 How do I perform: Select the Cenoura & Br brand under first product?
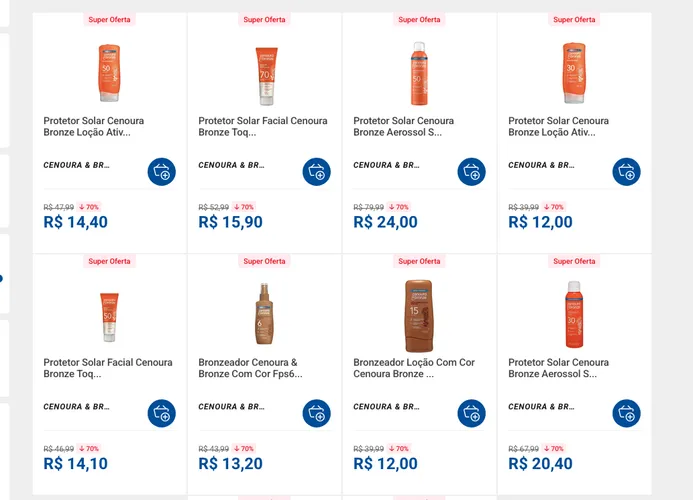[76, 165]
